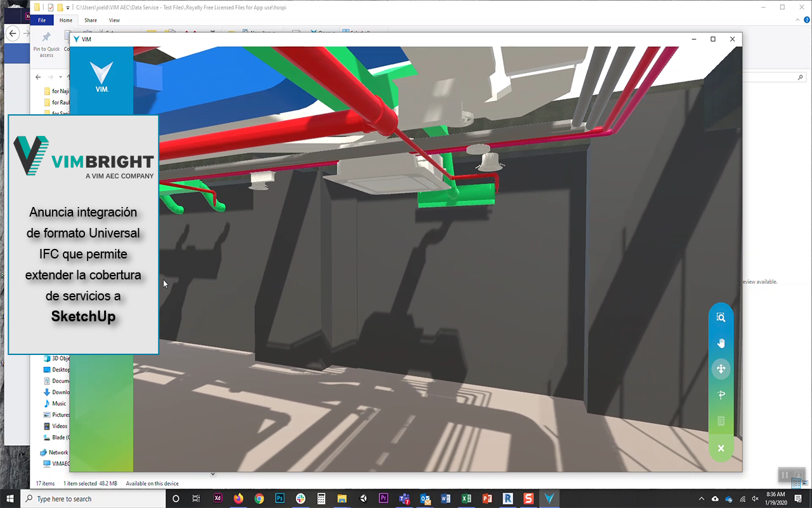The height and width of the screenshot is (508, 812).
Task: Open quick access toolbar dropdown in Explorer
Action: pyautogui.click(x=69, y=8)
